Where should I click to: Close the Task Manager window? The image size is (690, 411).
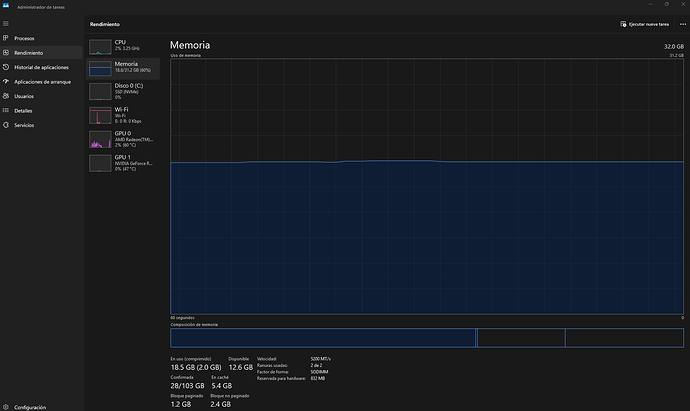[x=683, y=4]
